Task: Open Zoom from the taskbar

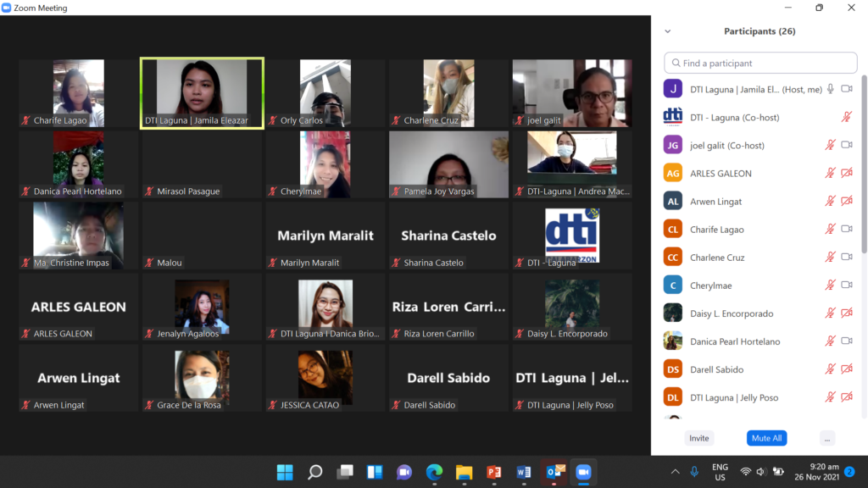Action: coord(583,472)
